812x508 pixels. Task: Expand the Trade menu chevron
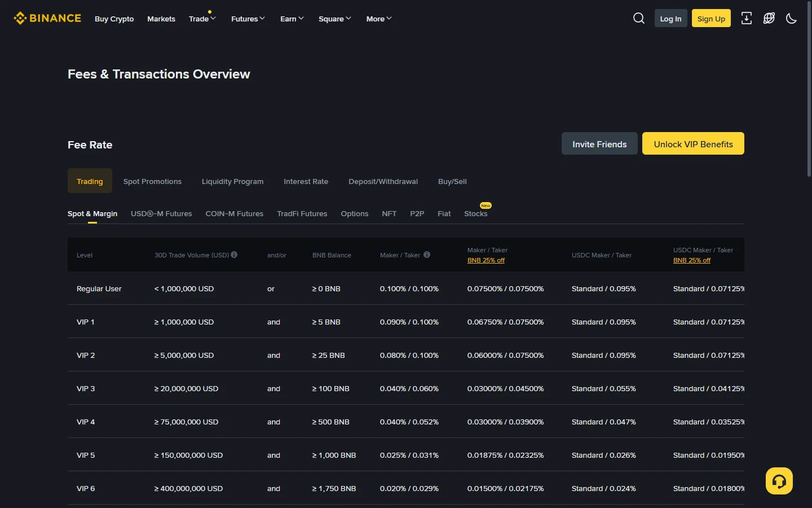pyautogui.click(x=213, y=18)
